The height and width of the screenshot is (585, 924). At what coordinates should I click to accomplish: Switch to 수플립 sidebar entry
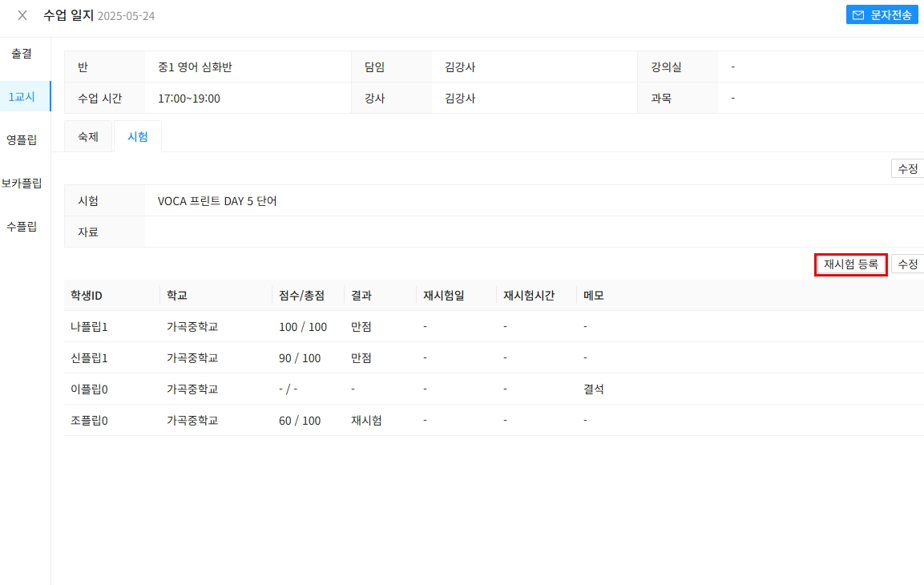tap(22, 227)
